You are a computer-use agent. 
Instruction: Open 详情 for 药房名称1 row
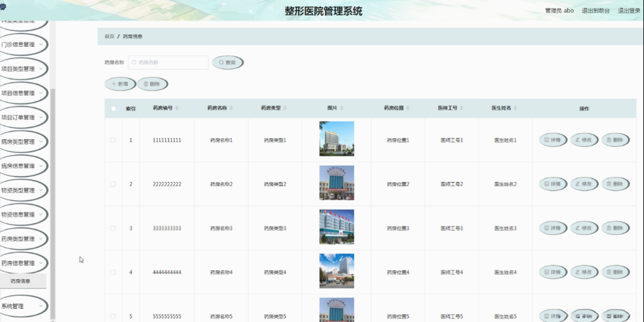tap(553, 140)
